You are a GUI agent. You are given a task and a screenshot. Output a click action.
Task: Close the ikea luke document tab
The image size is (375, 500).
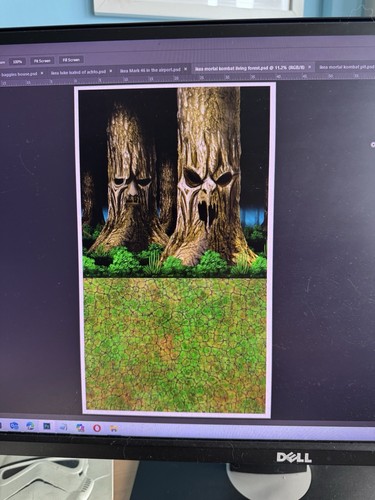(111, 71)
